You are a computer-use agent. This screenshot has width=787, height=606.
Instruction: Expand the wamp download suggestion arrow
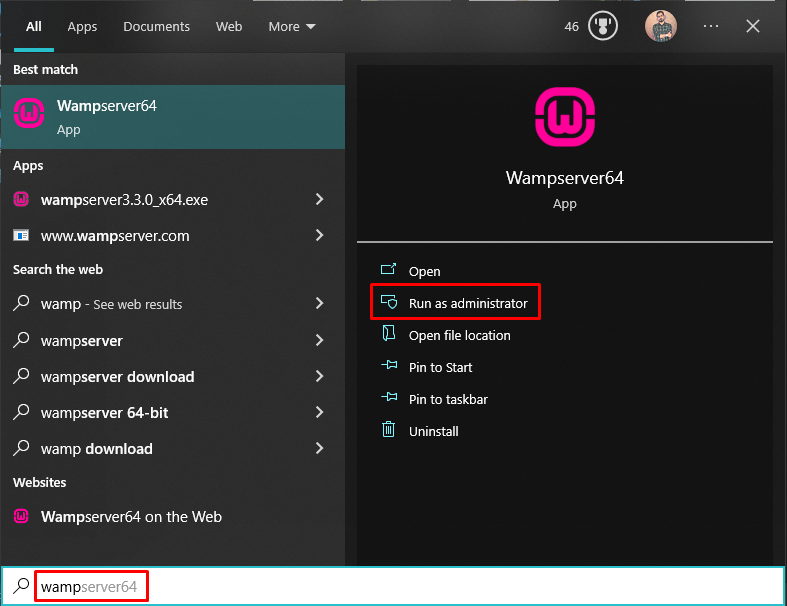click(x=320, y=448)
